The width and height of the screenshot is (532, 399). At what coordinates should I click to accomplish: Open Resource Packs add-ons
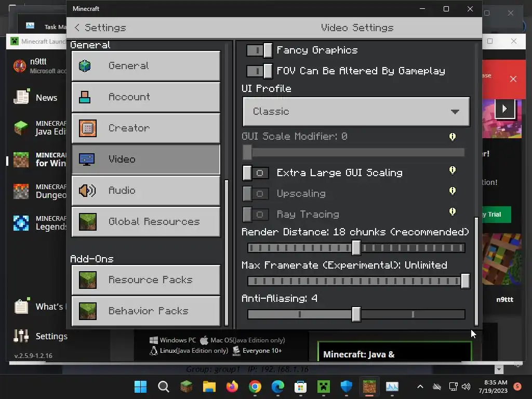point(146,280)
